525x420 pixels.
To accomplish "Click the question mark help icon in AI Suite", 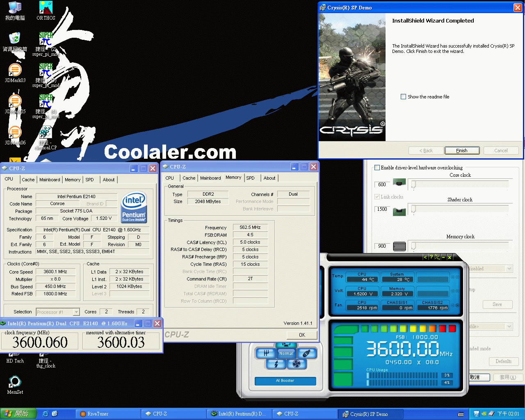I will point(431,257).
